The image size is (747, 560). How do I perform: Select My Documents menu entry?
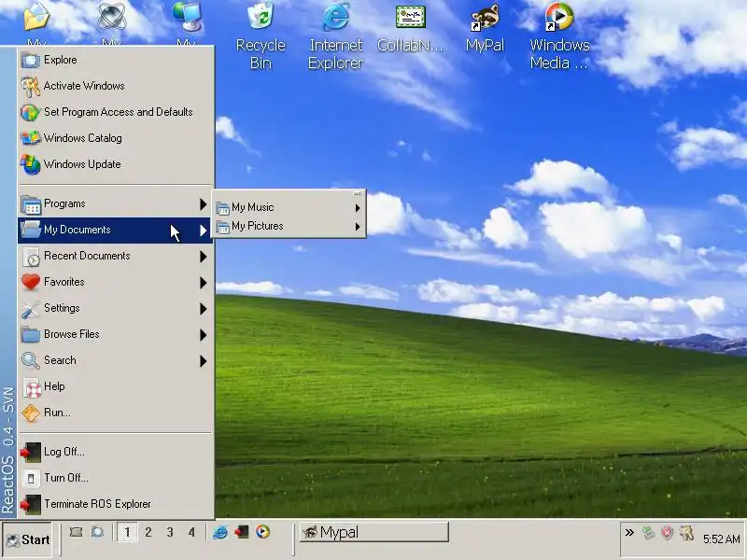pyautogui.click(x=115, y=231)
